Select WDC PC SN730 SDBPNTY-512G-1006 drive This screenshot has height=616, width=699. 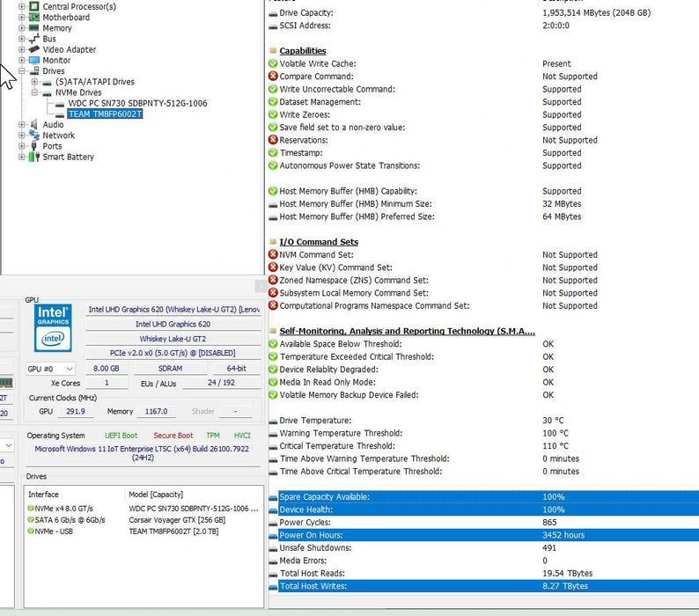click(x=137, y=103)
